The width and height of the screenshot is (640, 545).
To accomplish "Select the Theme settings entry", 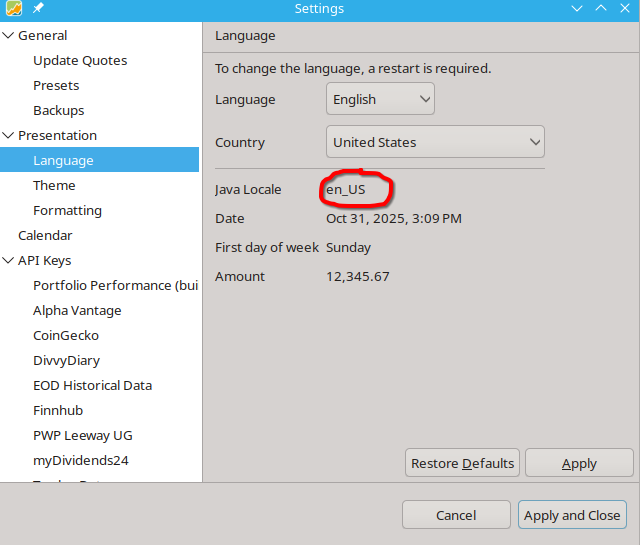I will 54,186.
